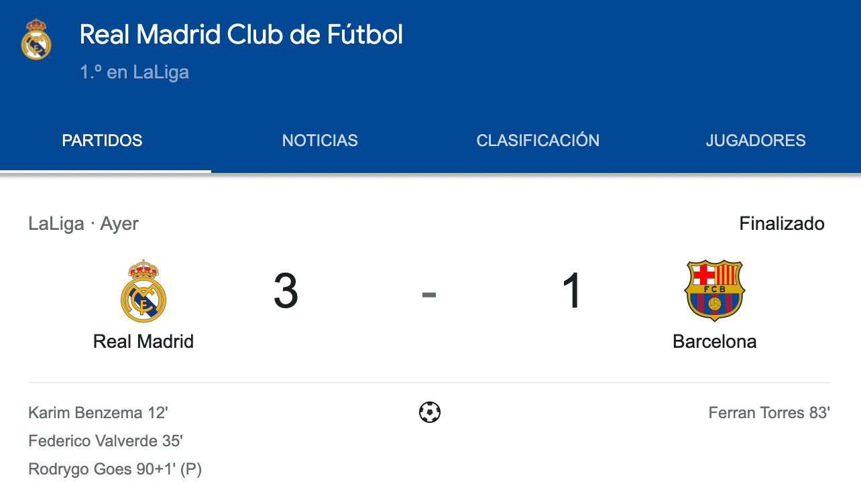Click the Rodrygo Goes 90+1' penalty entry

pos(115,469)
